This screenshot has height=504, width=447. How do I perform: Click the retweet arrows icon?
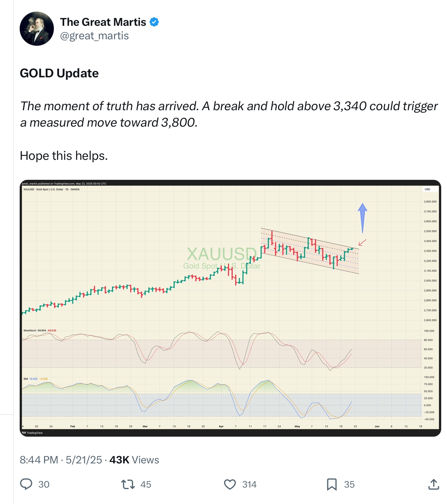click(x=128, y=484)
